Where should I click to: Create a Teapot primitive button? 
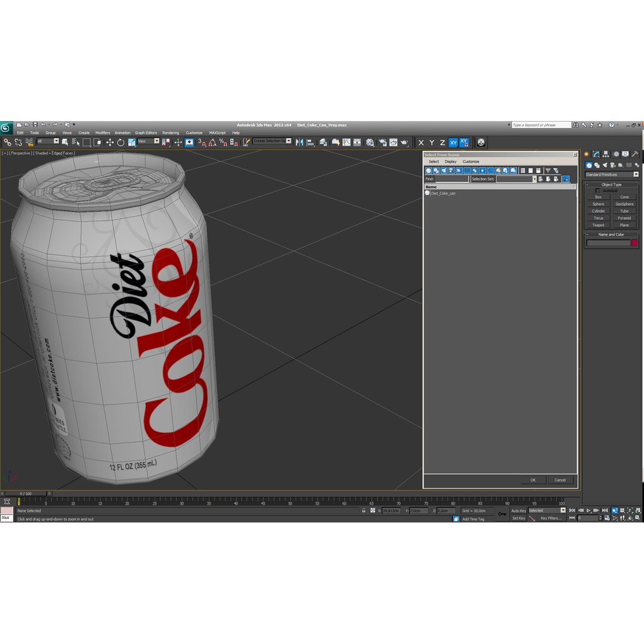coord(598,225)
